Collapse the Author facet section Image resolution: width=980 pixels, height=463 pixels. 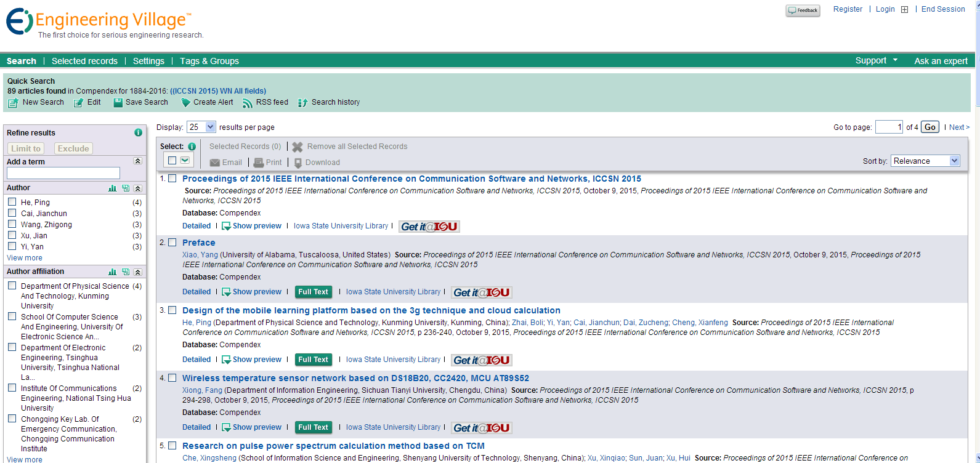pyautogui.click(x=138, y=188)
